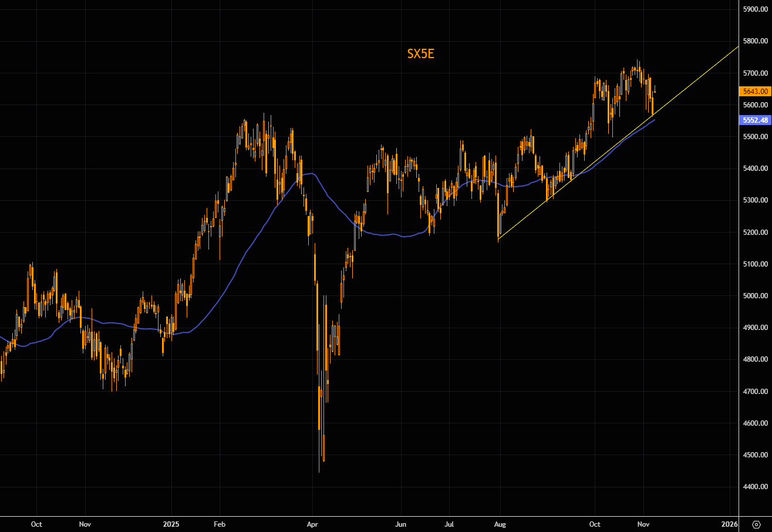Click the 5000.00 price axis label
772x532 pixels.
[x=755, y=296]
